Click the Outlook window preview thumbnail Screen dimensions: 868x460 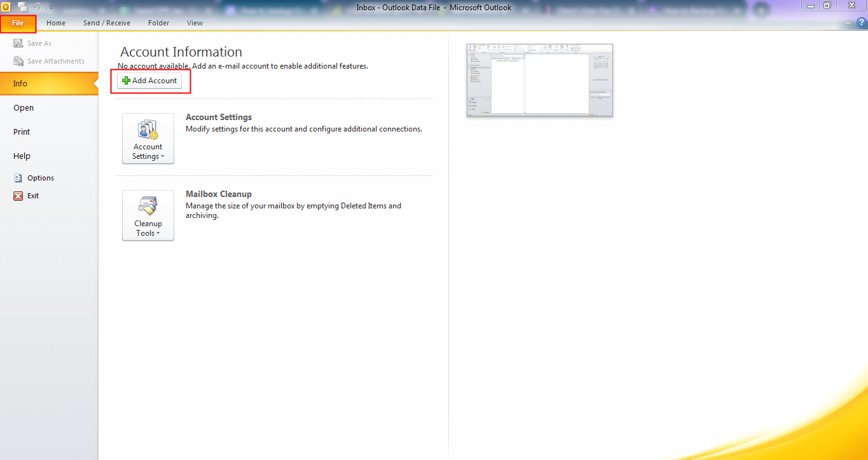540,80
